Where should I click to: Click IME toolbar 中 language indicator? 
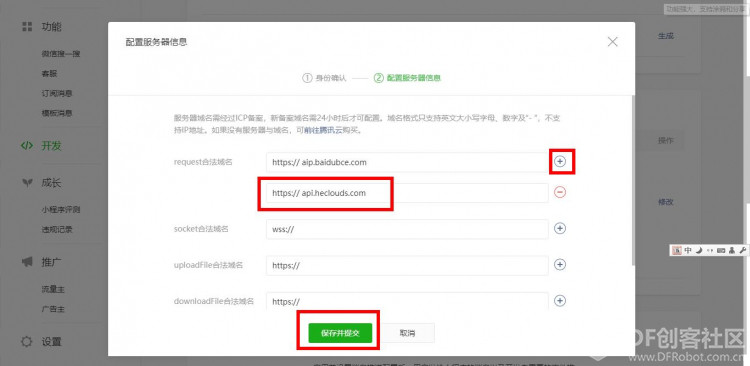click(x=688, y=250)
